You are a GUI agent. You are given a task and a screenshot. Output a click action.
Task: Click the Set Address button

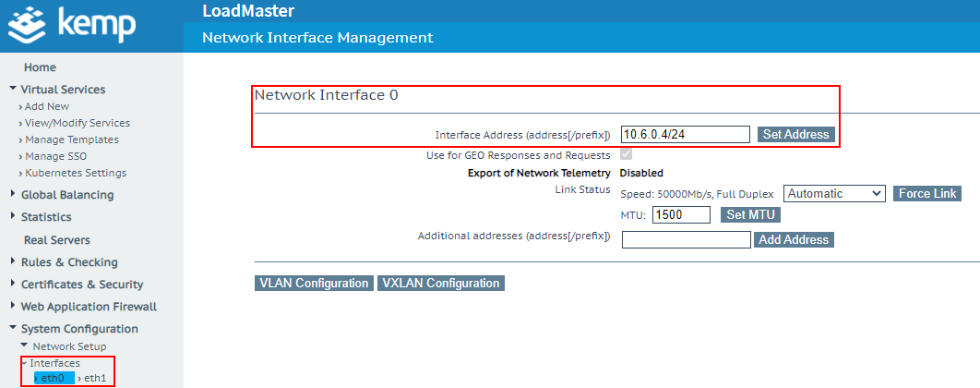(x=795, y=135)
